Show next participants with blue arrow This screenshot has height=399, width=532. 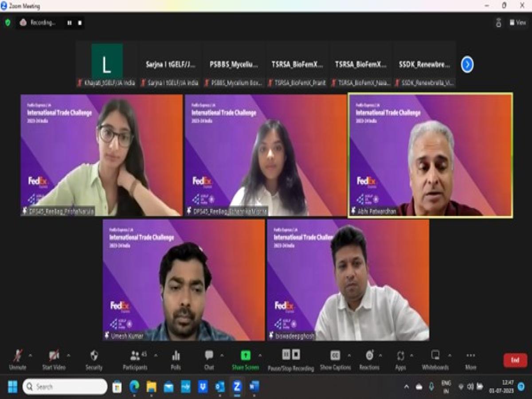pyautogui.click(x=467, y=65)
